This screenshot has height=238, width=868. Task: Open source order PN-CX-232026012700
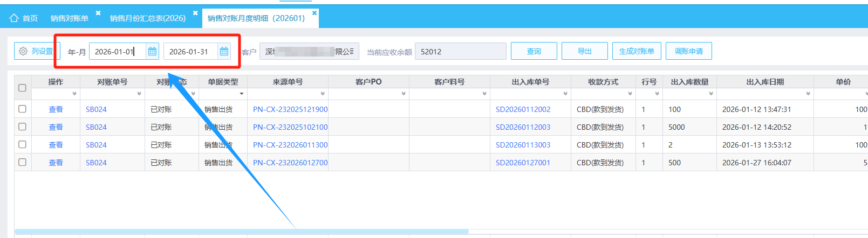pyautogui.click(x=290, y=163)
